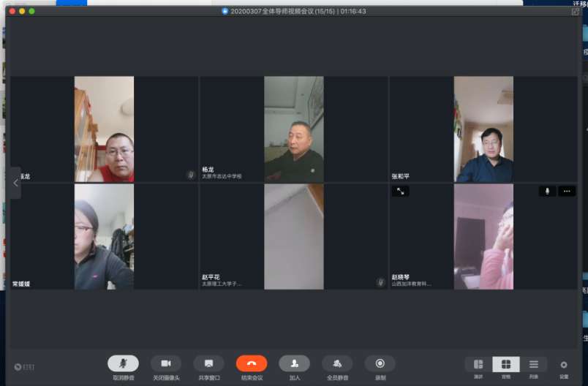Open meeting 设置 settings gear
This screenshot has height=386, width=588.
coord(564,365)
